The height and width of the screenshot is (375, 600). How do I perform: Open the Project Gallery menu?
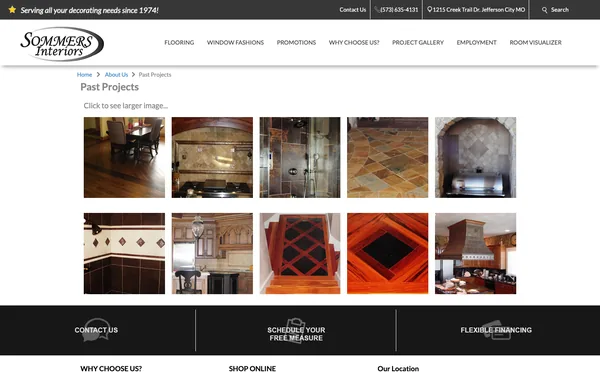pyautogui.click(x=418, y=42)
